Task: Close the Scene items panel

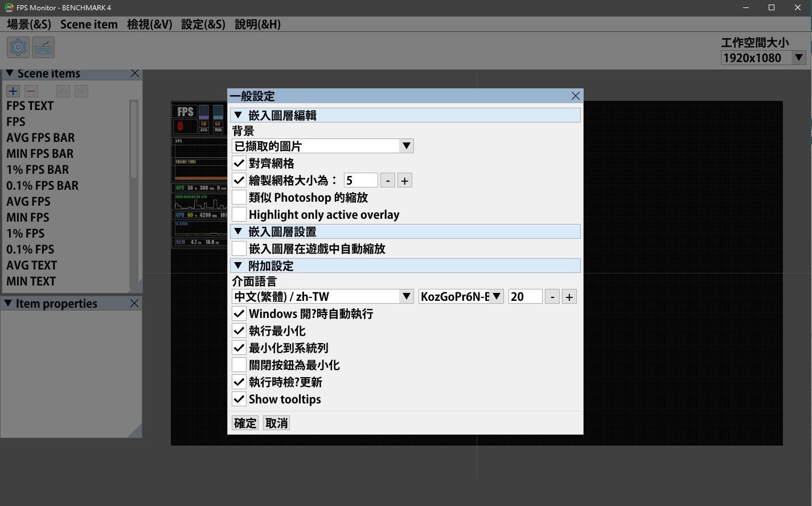Action: point(135,74)
